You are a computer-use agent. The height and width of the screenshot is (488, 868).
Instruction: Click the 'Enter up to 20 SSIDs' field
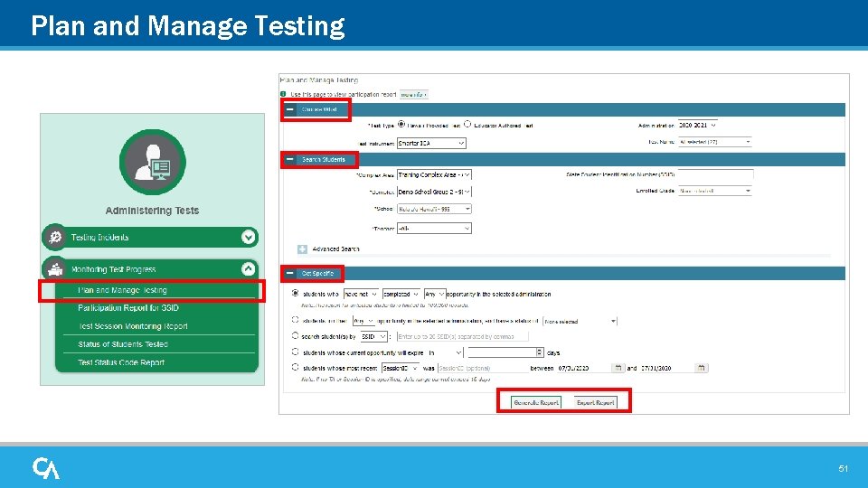pyautogui.click(x=463, y=336)
